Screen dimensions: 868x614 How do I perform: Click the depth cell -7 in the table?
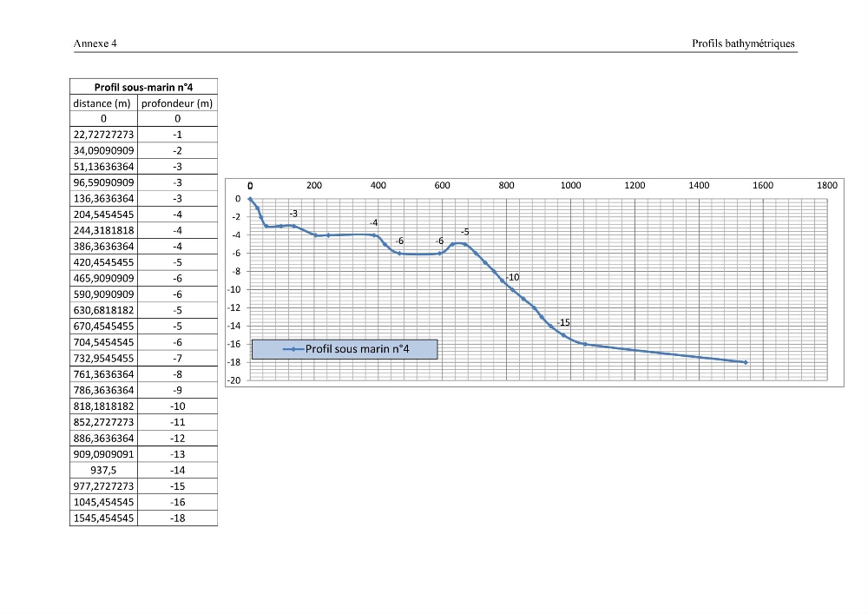coord(177,358)
